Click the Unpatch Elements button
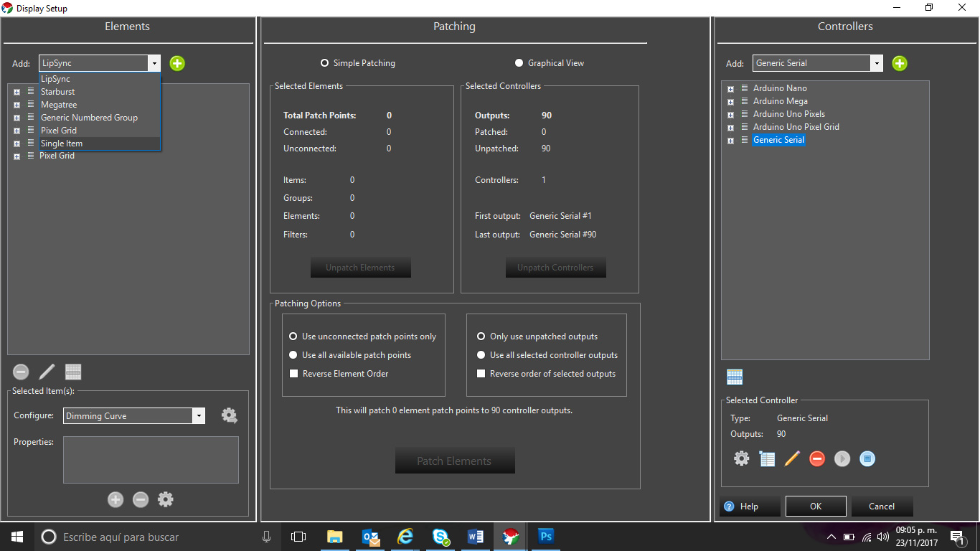The height and width of the screenshot is (551, 980). tap(360, 268)
